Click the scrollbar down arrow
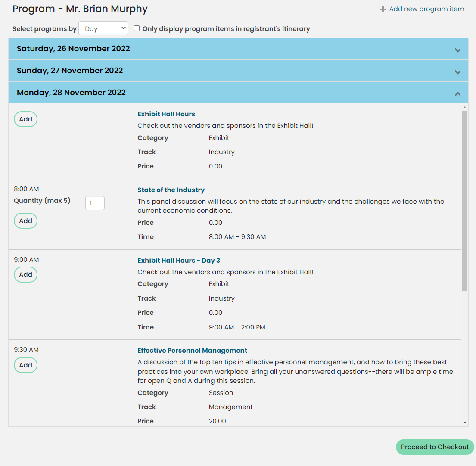The image size is (476, 466). click(x=464, y=422)
